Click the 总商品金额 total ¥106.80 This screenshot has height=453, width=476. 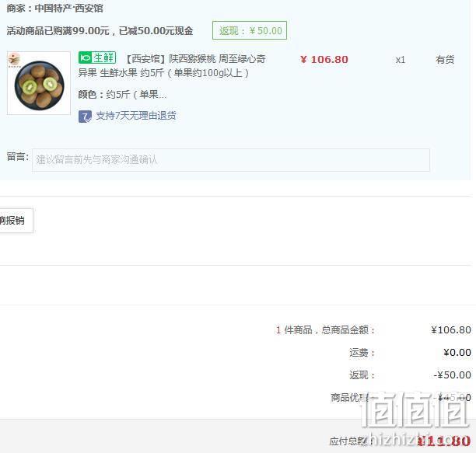451,330
